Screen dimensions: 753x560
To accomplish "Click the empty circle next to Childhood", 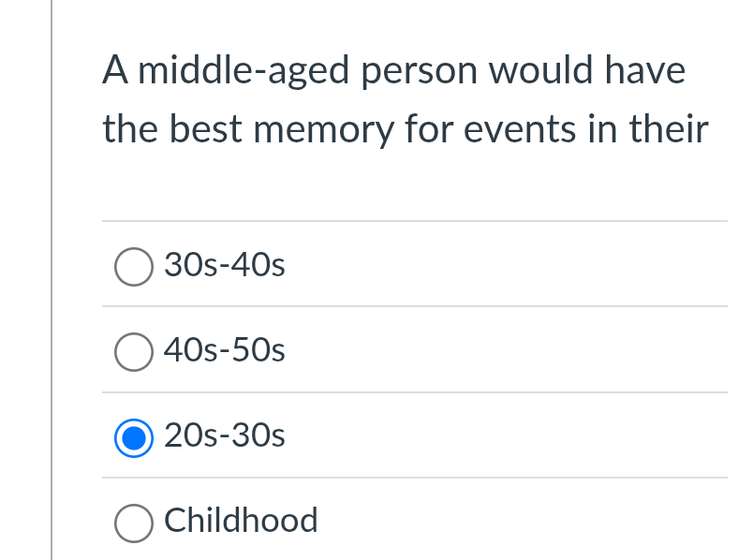I will 134,523.
